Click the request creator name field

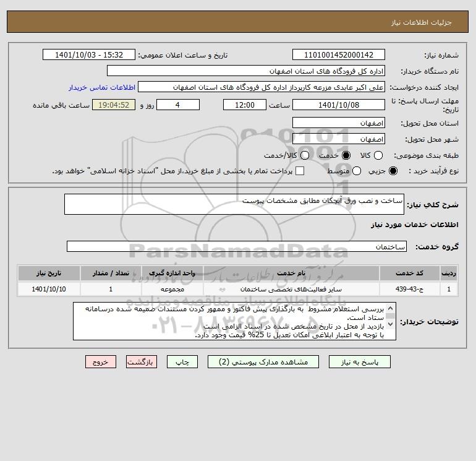(x=261, y=87)
